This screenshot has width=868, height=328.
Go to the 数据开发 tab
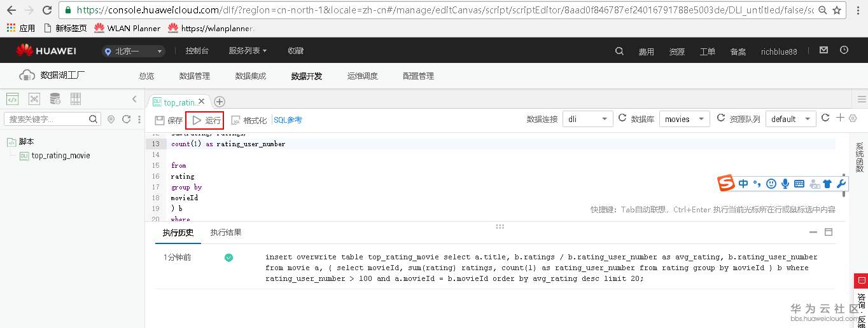point(306,76)
